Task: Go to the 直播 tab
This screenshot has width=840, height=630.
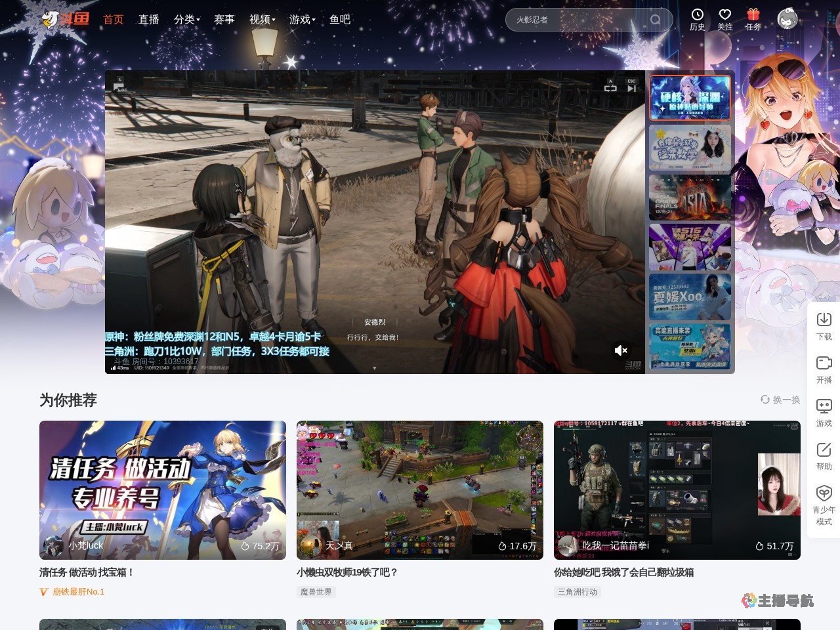Action: point(149,20)
